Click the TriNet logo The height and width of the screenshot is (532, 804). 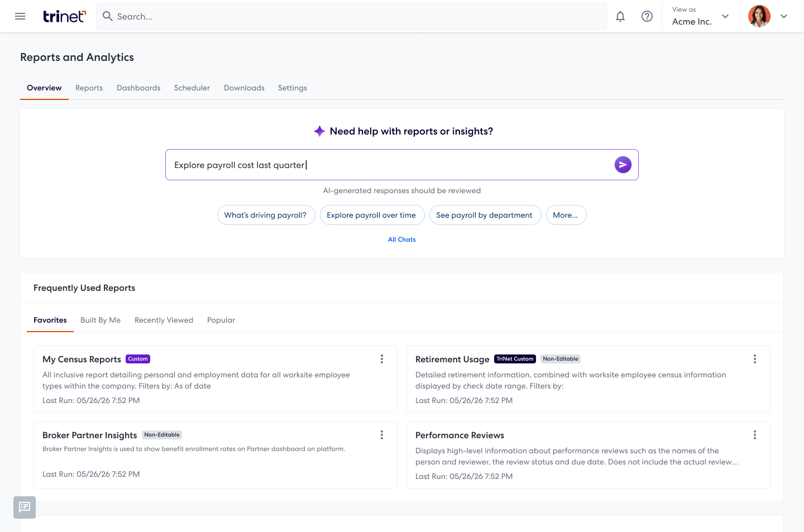pos(64,16)
